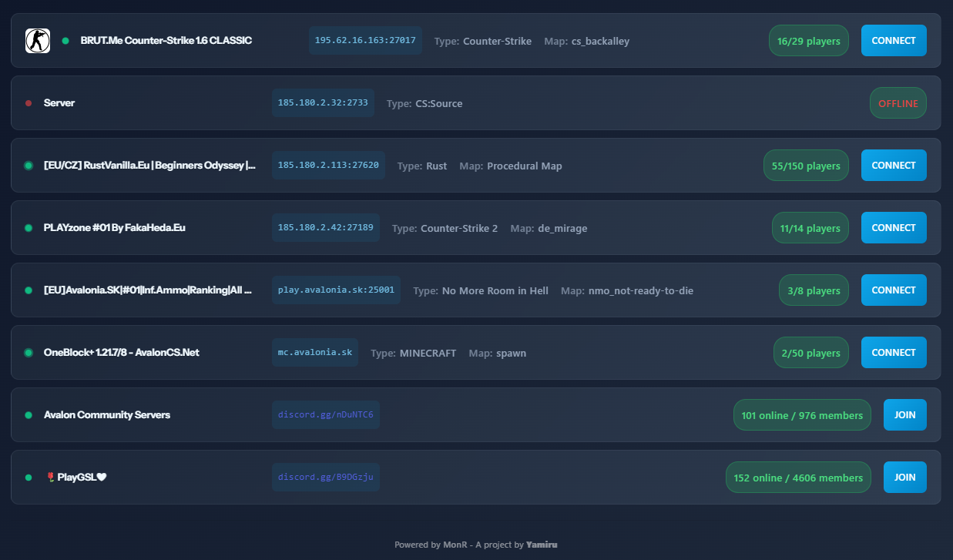
Task: Click the address 185.180.2.32:2733
Action: (x=323, y=103)
